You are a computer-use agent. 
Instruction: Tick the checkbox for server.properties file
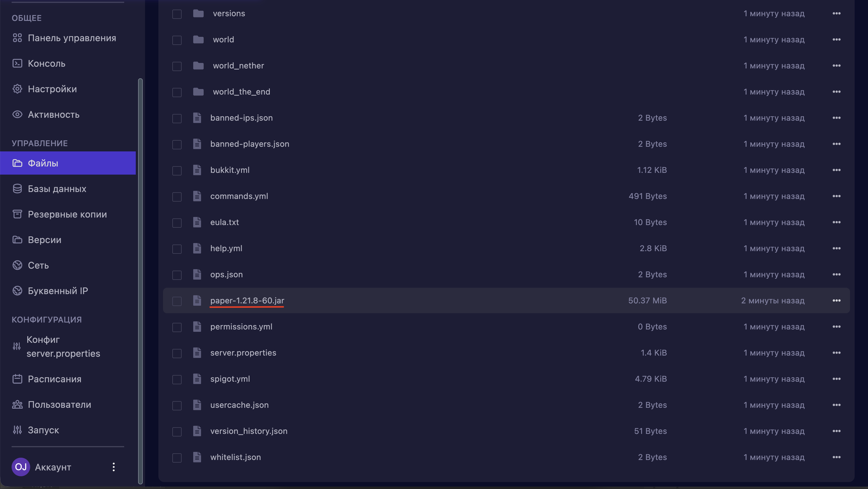pyautogui.click(x=177, y=353)
